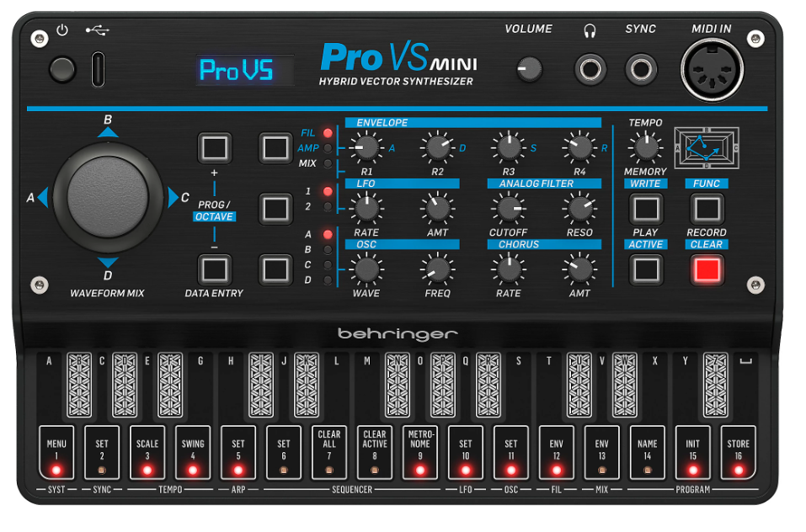Click the AMP envelope LED indicator
This screenshot has height=532, width=806.
(328, 148)
